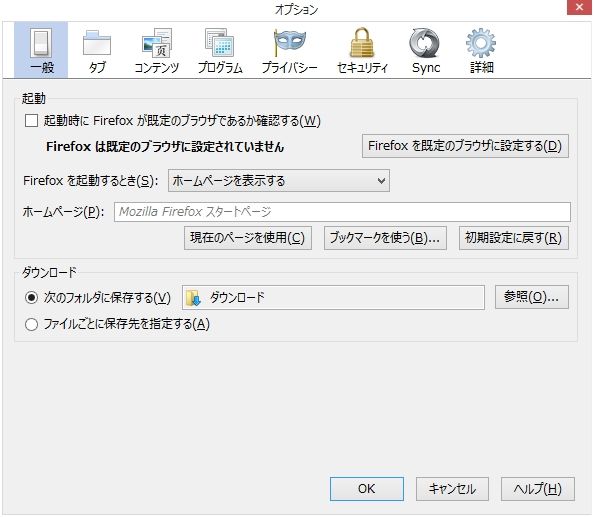The width and height of the screenshot is (594, 517).
Task: Click the ホームページ(P): label
Action: click(x=63, y=212)
